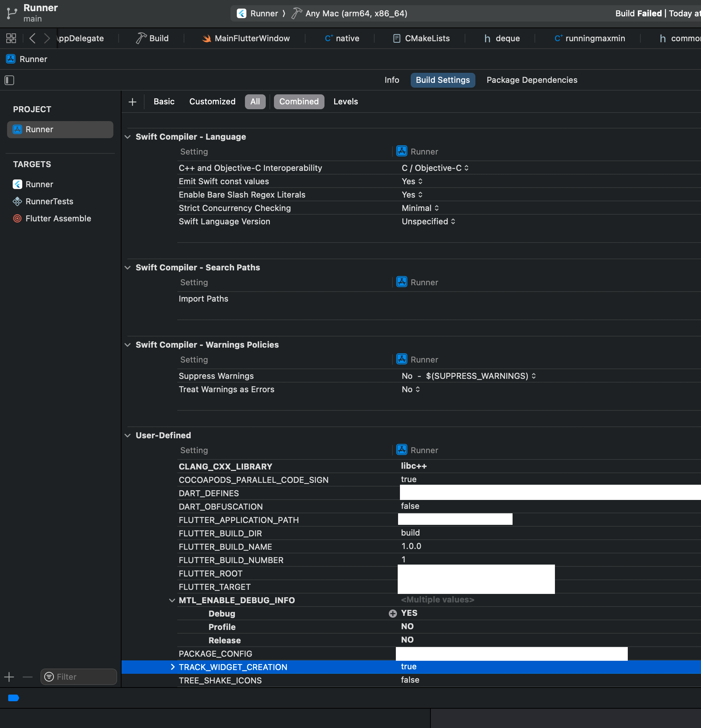Click the RunnerTests target icon
The width and height of the screenshot is (701, 728).
click(17, 201)
